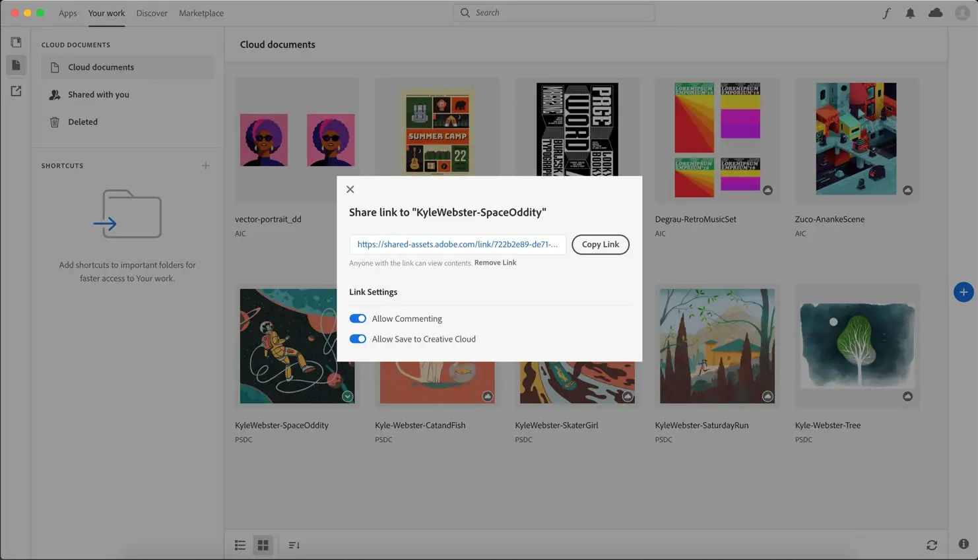The height and width of the screenshot is (560, 978).
Task: Open notifications bell
Action: point(910,13)
